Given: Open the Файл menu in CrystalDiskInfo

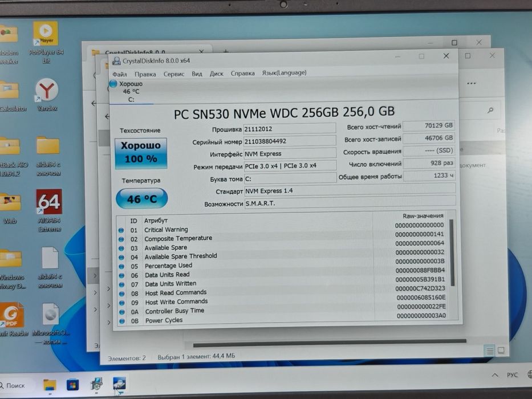Looking at the screenshot, I should [x=119, y=74].
